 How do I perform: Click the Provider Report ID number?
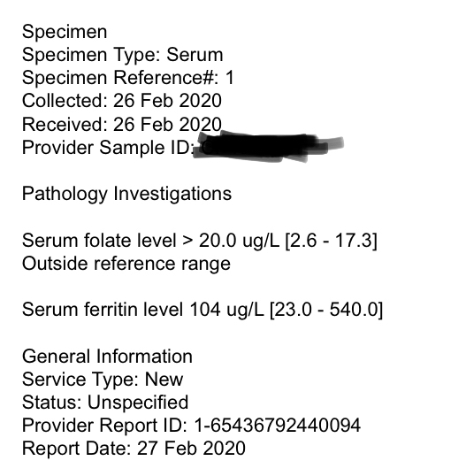point(278,425)
